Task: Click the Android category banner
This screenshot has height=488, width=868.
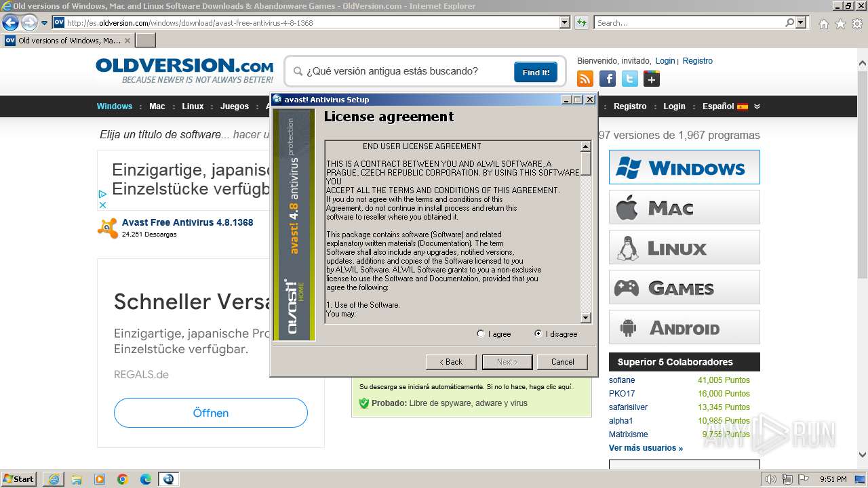Action: tap(684, 327)
